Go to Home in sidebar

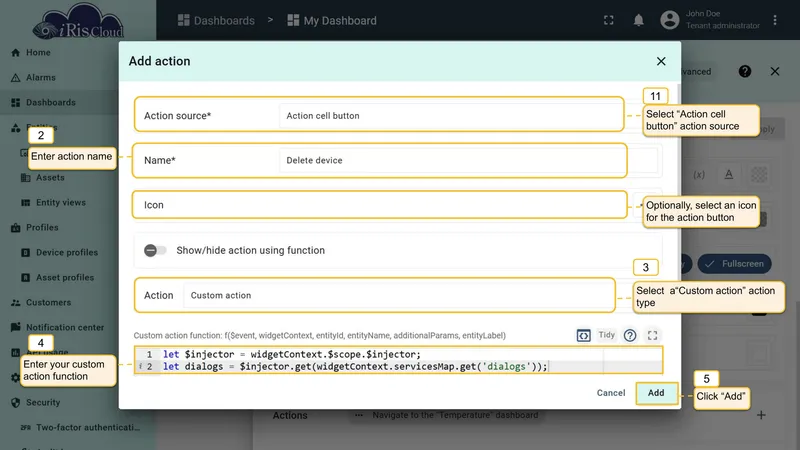point(38,53)
